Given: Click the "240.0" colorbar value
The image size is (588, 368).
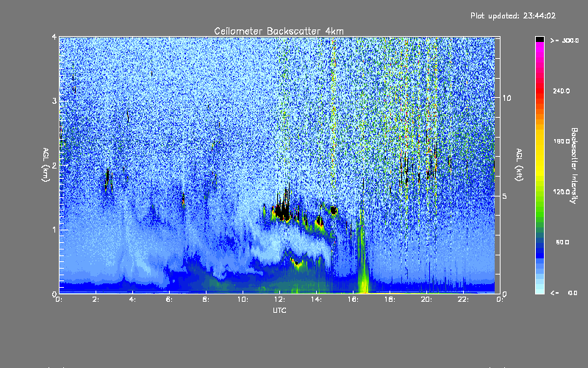Looking at the screenshot, I should click(x=562, y=91).
